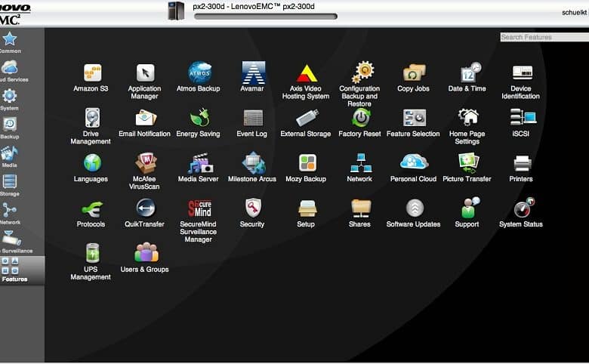Switch to Backup sidebar category
Screen dimensions: 589x364
coord(9,128)
